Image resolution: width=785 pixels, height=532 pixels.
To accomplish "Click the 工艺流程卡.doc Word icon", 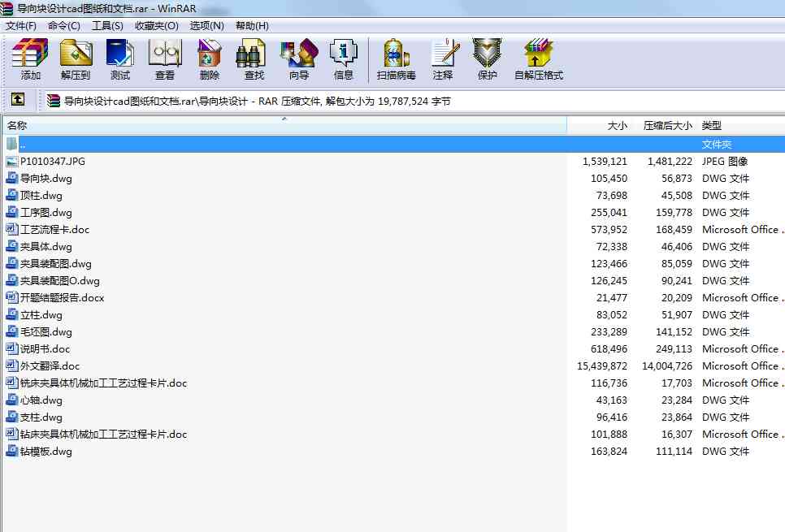I will (12, 229).
